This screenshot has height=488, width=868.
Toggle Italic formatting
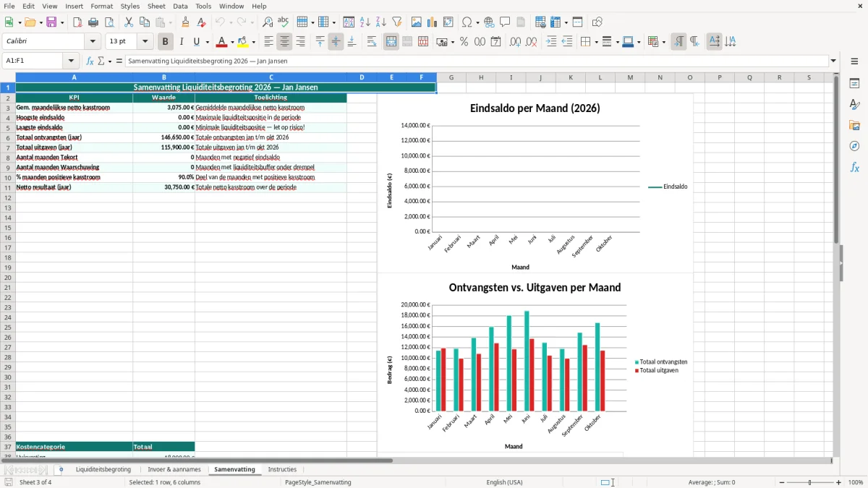pos(182,42)
